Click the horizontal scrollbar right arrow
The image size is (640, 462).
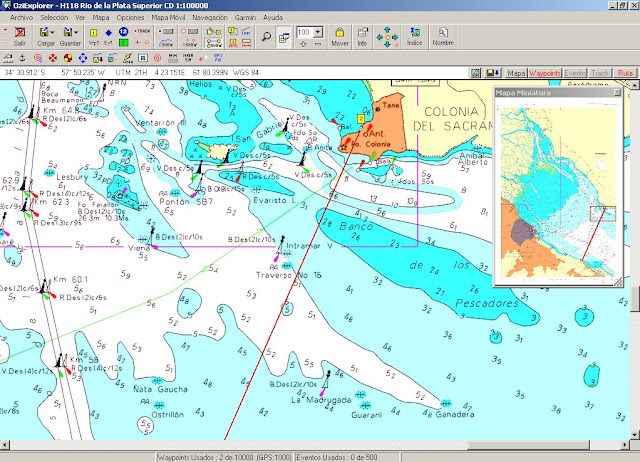(626, 444)
